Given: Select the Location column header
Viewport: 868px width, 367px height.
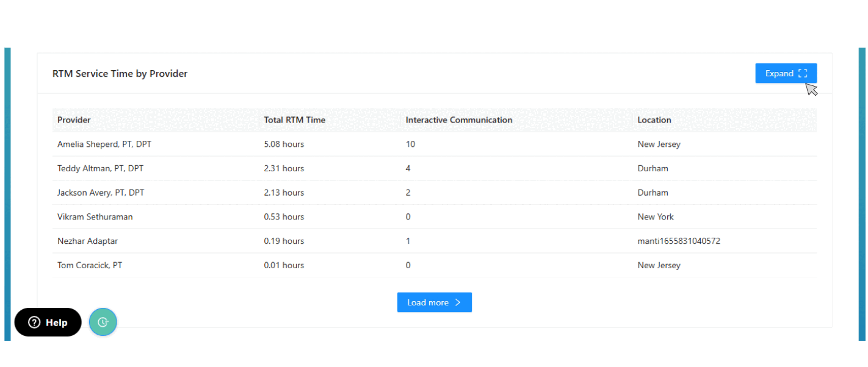Looking at the screenshot, I should [654, 120].
